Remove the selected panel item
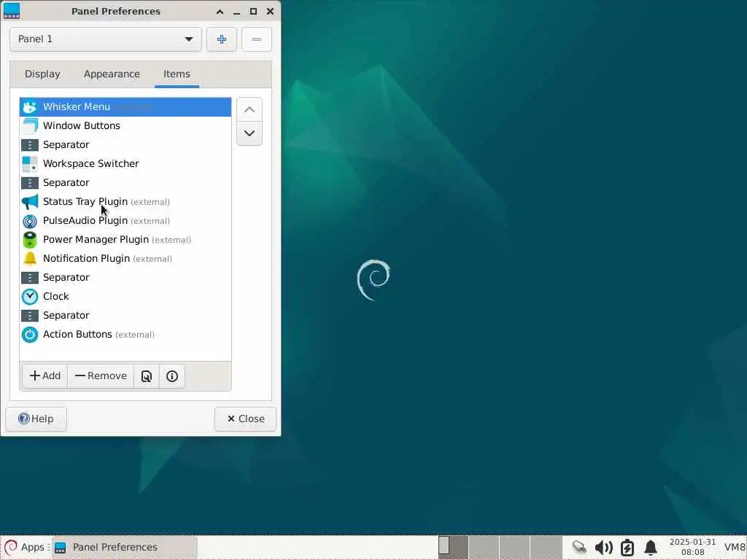 (101, 376)
